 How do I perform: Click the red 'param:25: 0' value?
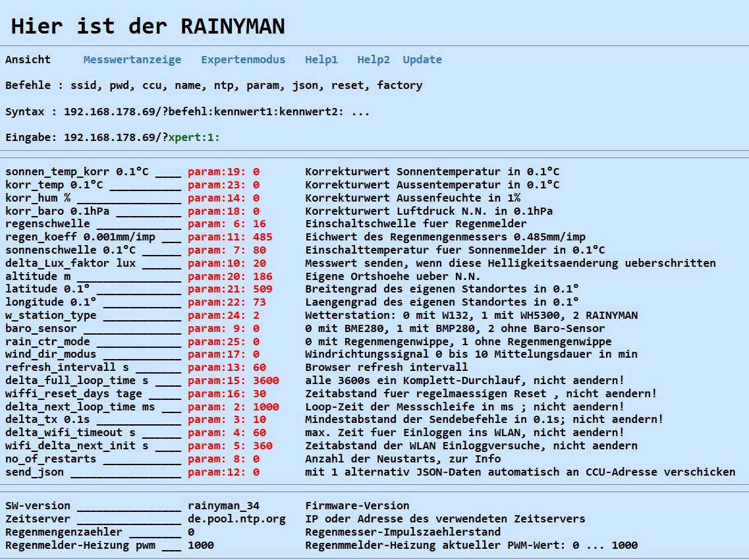[223, 342]
